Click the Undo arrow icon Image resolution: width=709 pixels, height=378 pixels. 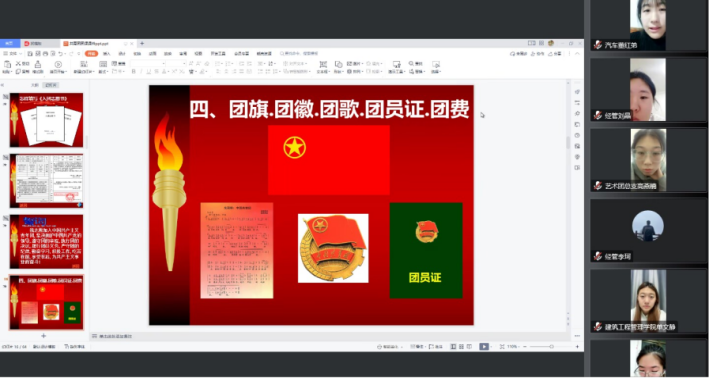[60, 53]
